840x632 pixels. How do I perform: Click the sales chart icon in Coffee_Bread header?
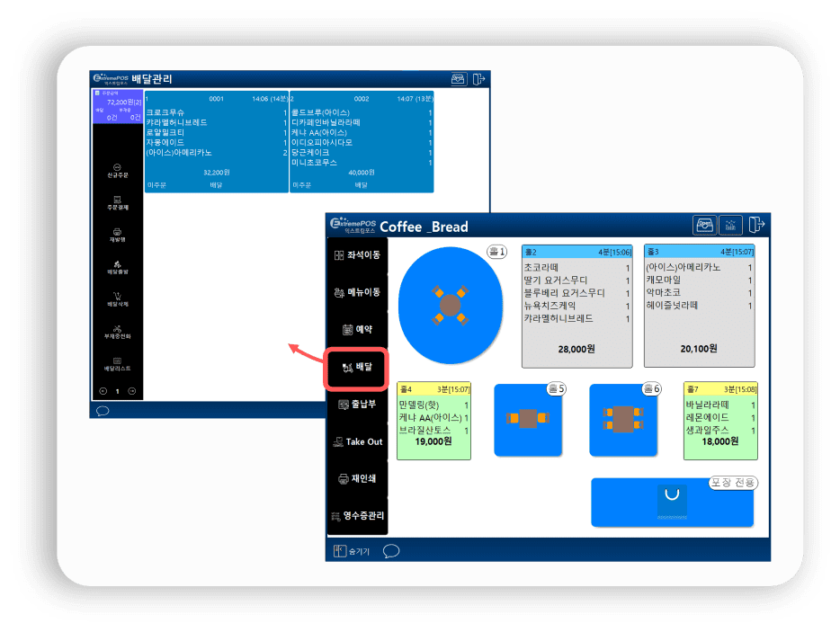[x=731, y=225]
